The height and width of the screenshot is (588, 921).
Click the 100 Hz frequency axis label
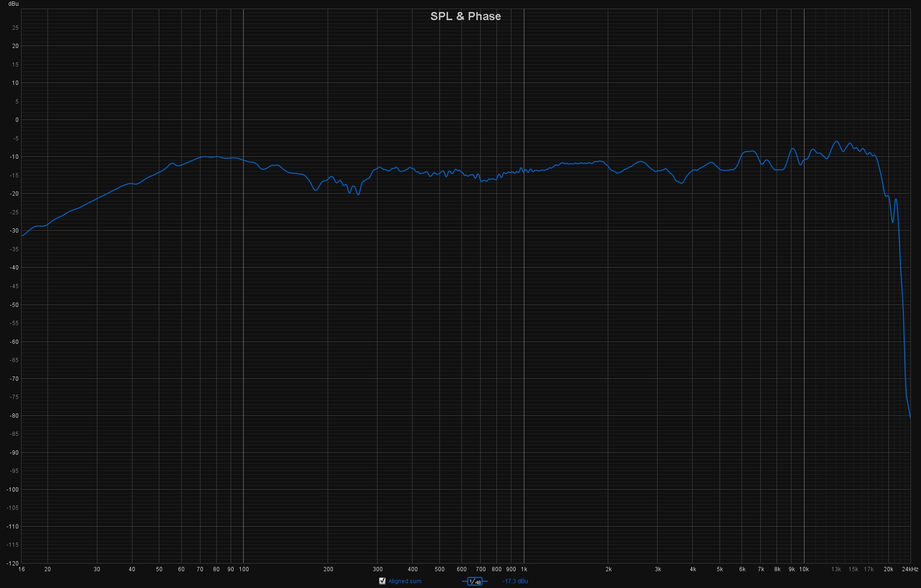pos(244,569)
